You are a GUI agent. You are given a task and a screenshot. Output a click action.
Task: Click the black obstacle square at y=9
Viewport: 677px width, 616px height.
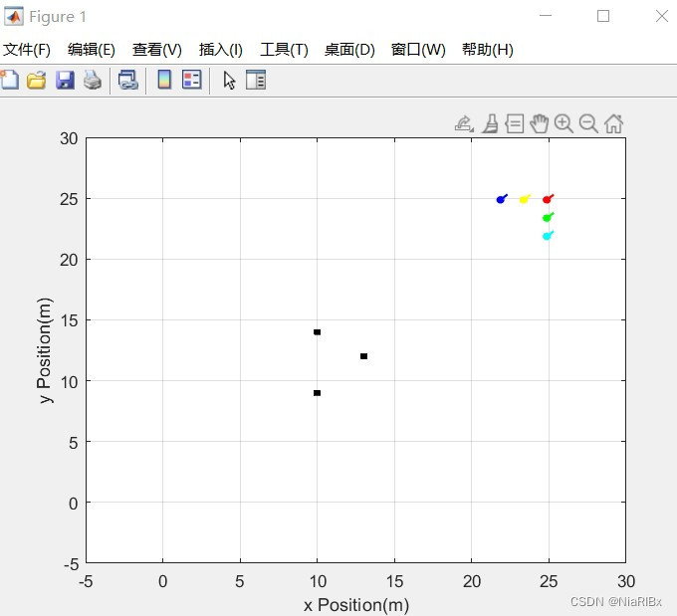tap(317, 393)
